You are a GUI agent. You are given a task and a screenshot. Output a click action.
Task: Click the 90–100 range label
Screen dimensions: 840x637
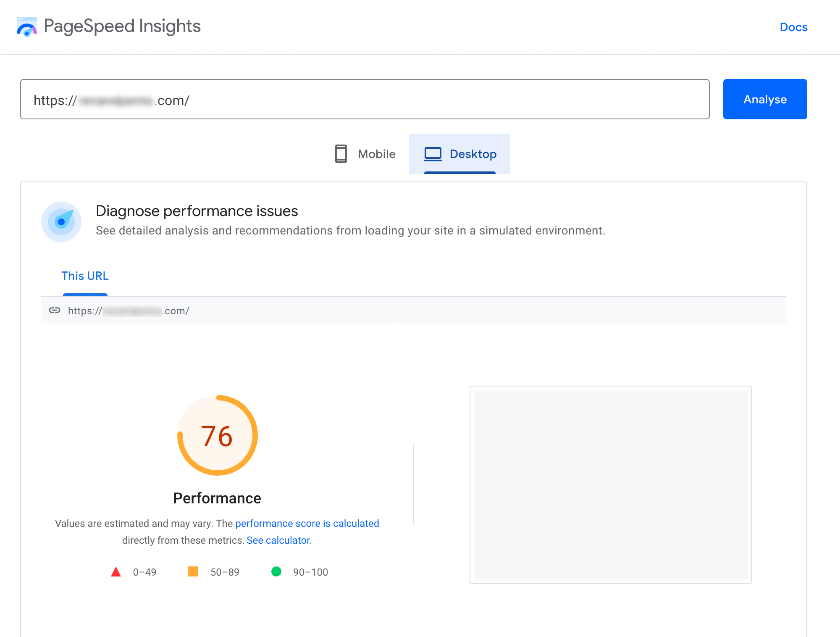310,572
